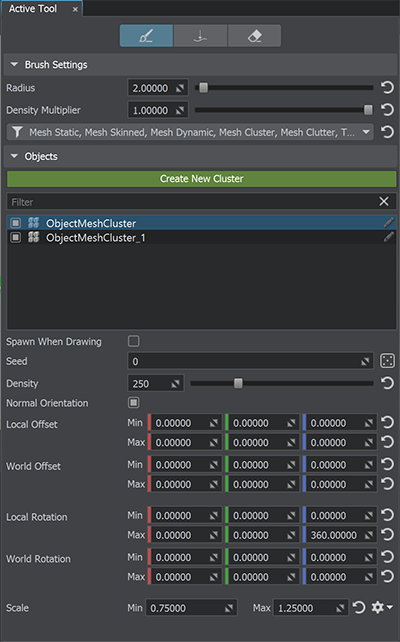Collapse the Objects section
The width and height of the screenshot is (400, 642).
pyautogui.click(x=14, y=156)
